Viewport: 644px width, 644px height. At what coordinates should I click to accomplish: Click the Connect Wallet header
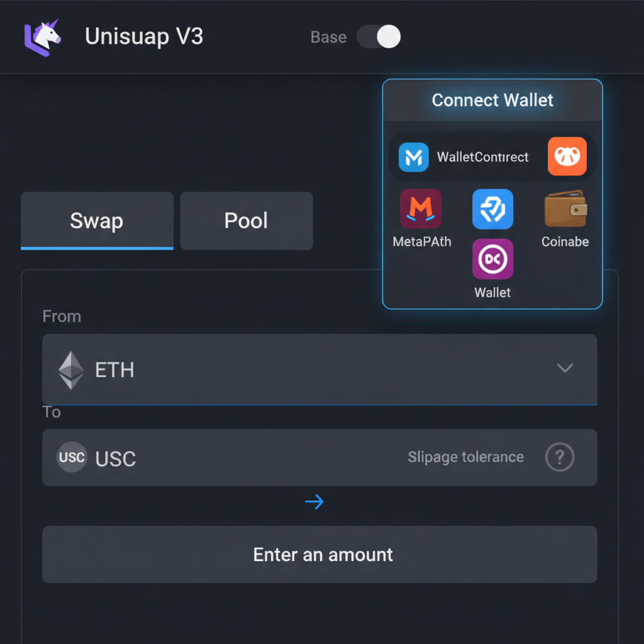pos(492,100)
